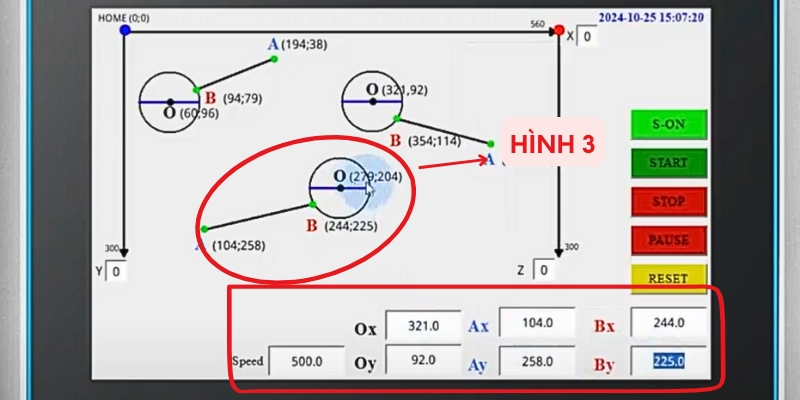Click green point A at (194;38)
Image resolution: width=800 pixels, height=400 pixels.
pyautogui.click(x=274, y=59)
